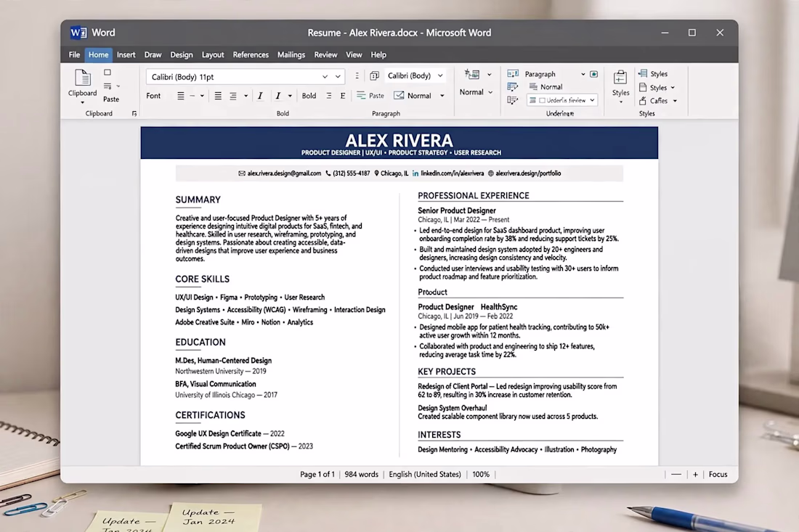Click the lines icon beside Normal in Underline group
Viewport: 799px width, 532px height.
(533, 86)
